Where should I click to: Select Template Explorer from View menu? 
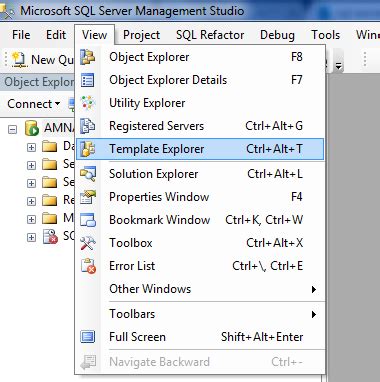click(x=200, y=149)
